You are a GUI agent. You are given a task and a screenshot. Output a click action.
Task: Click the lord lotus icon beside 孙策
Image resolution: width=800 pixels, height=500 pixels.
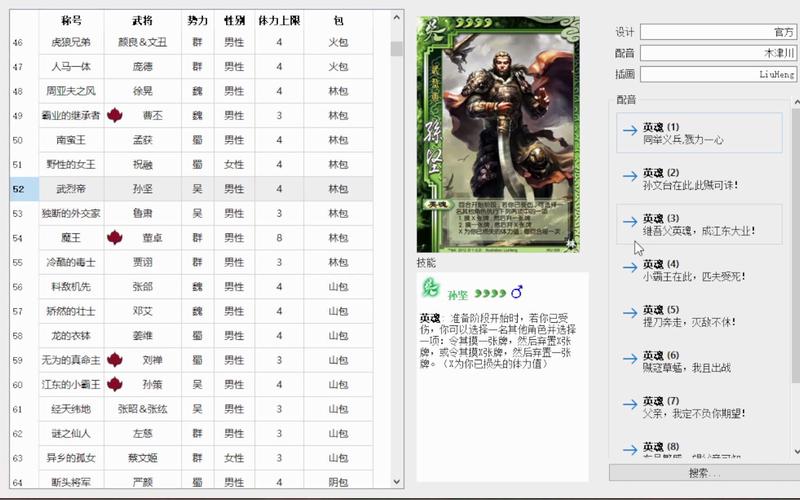point(115,384)
